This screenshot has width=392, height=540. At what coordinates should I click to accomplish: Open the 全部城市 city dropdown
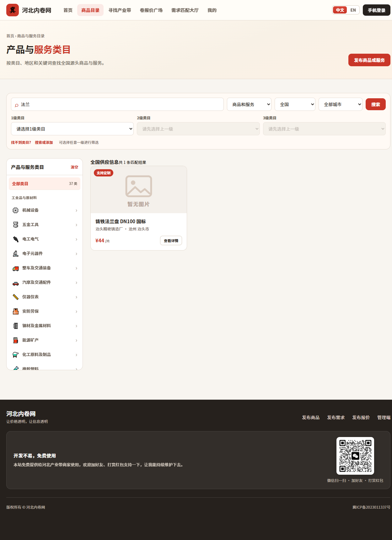click(x=341, y=104)
